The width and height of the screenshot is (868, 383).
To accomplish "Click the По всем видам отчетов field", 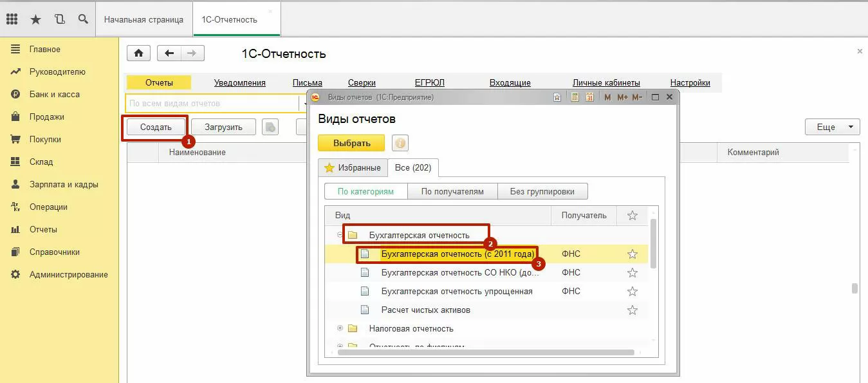I will (211, 103).
